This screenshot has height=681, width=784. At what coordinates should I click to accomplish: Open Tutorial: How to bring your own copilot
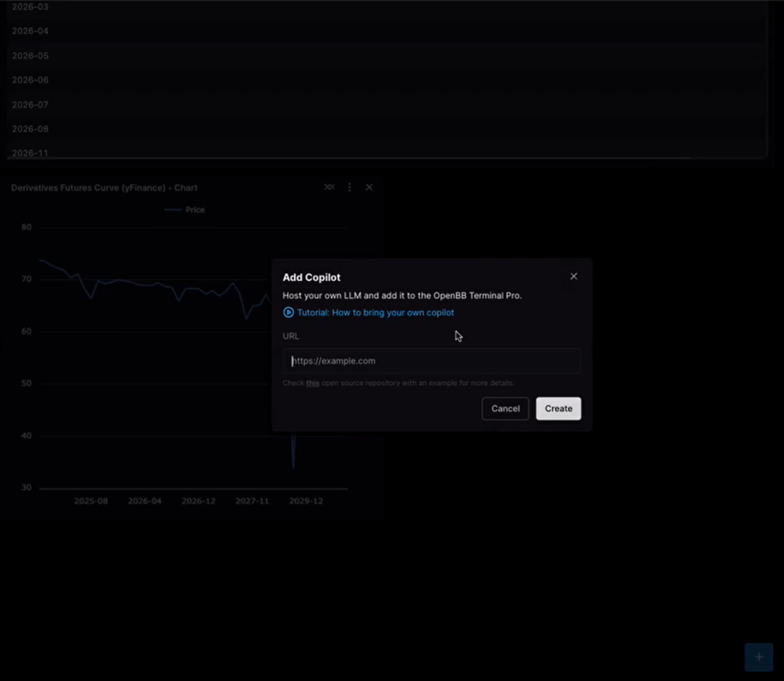tap(375, 312)
